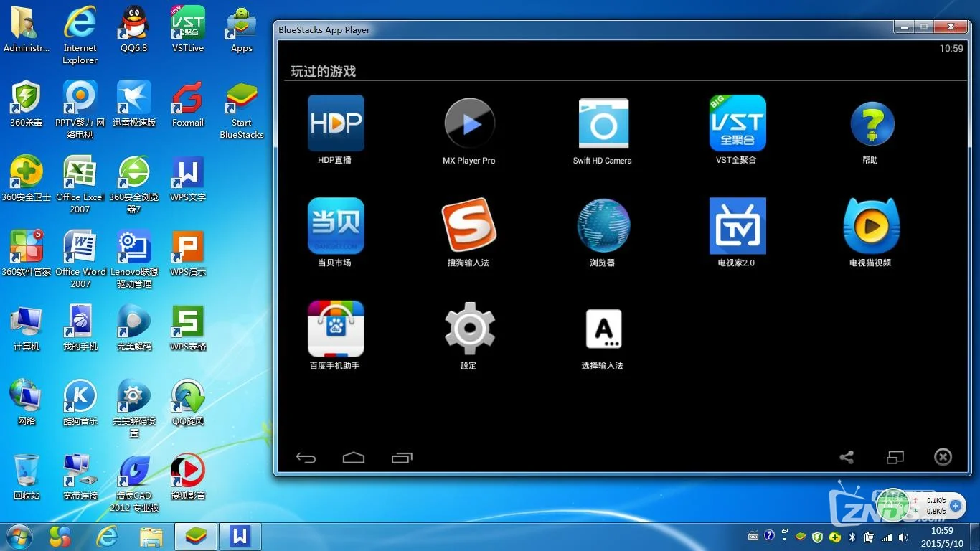Select the 网络 desktop icon
The height and width of the screenshot is (551, 980).
click(x=27, y=402)
